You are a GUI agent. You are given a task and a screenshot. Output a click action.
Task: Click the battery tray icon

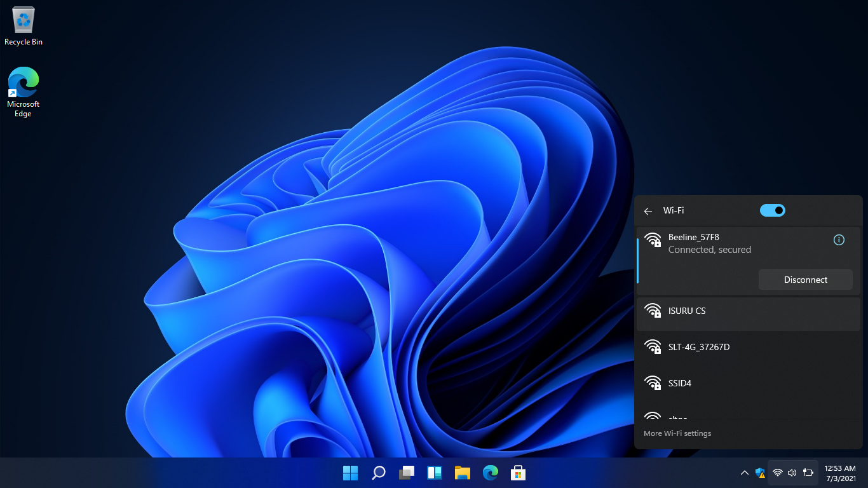pos(808,473)
